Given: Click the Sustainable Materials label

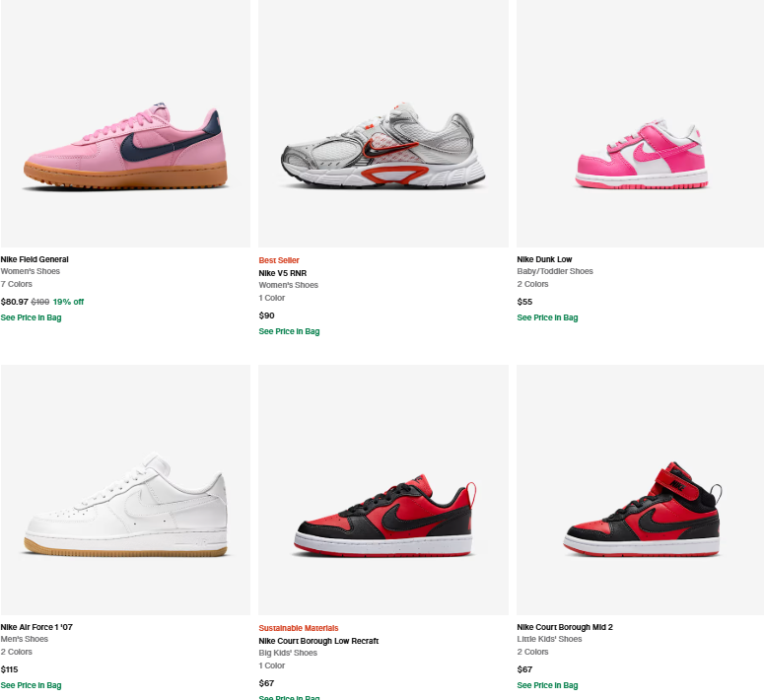Looking at the screenshot, I should click(299, 628).
